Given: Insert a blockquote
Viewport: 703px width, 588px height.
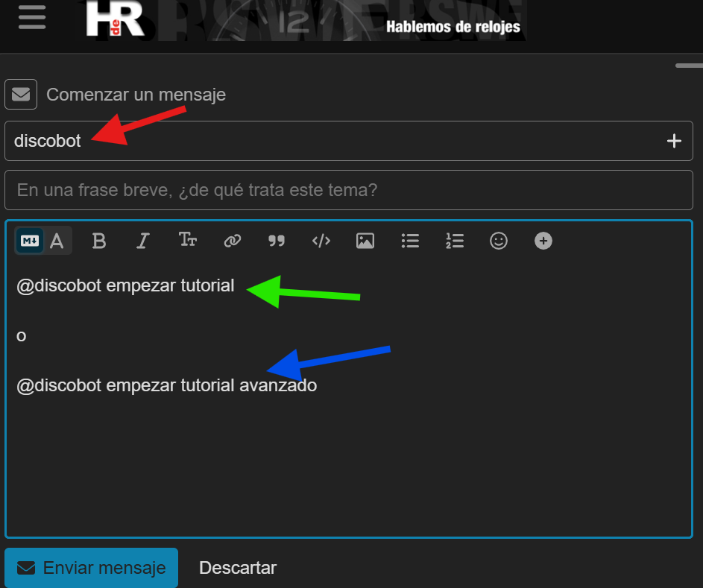Looking at the screenshot, I should coord(277,241).
